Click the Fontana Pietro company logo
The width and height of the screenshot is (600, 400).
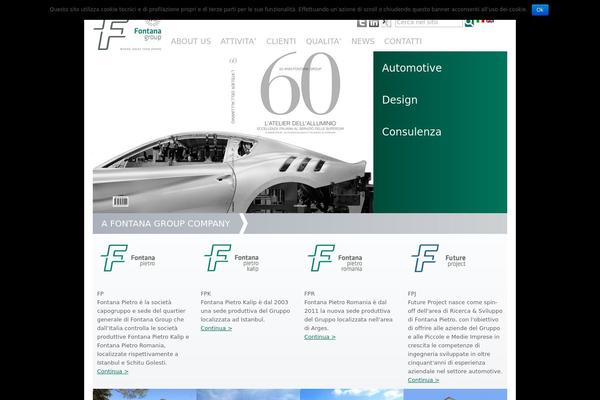click(128, 258)
